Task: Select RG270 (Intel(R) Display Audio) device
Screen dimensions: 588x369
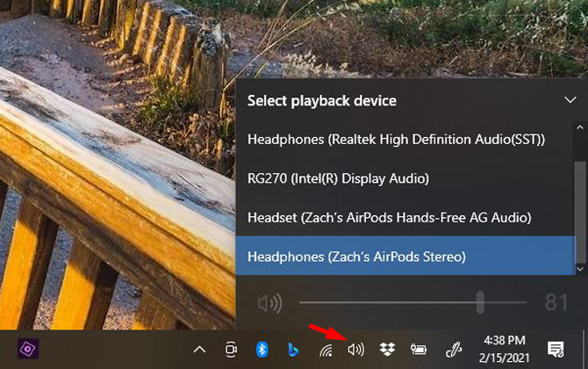Action: coord(405,178)
